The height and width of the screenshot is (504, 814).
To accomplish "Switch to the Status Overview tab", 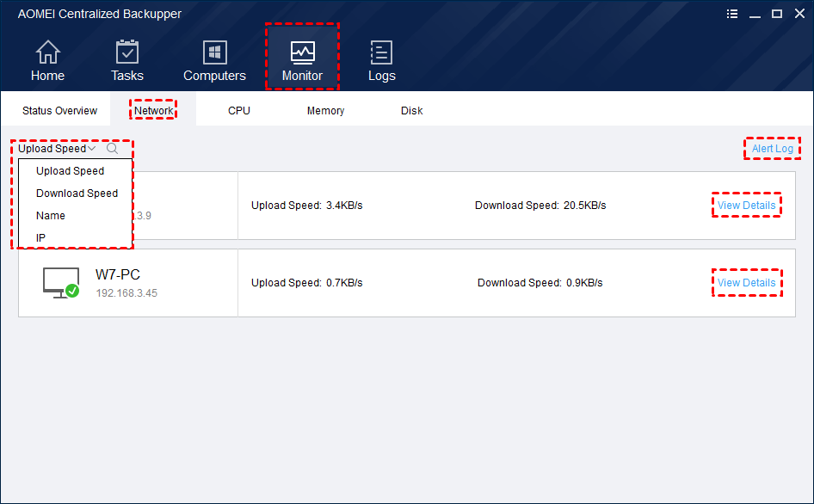I will 59,111.
